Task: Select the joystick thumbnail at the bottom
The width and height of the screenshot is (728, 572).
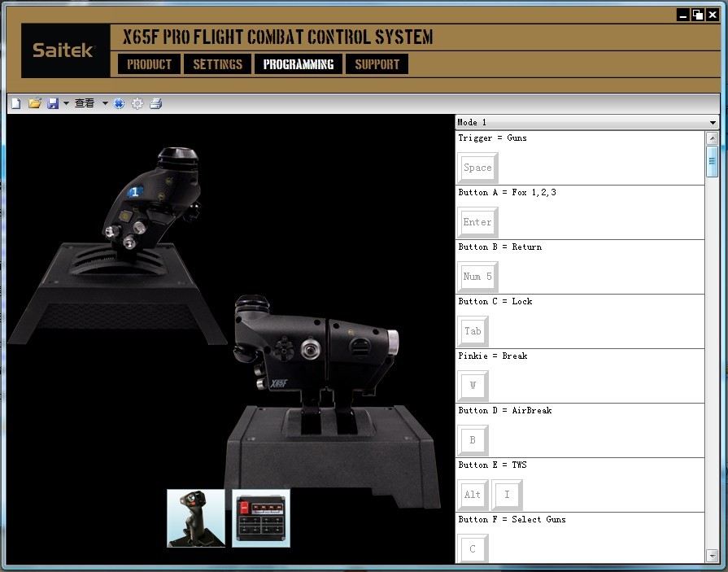Action: (196, 518)
